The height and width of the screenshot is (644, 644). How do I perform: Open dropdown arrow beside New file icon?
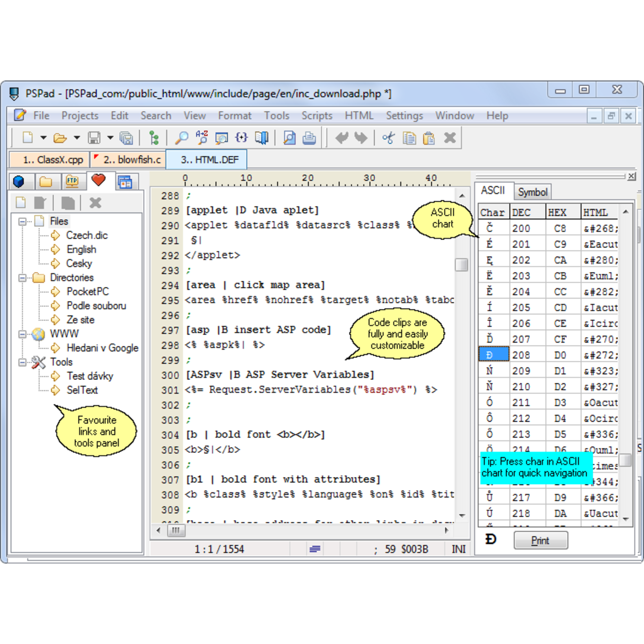coord(43,138)
